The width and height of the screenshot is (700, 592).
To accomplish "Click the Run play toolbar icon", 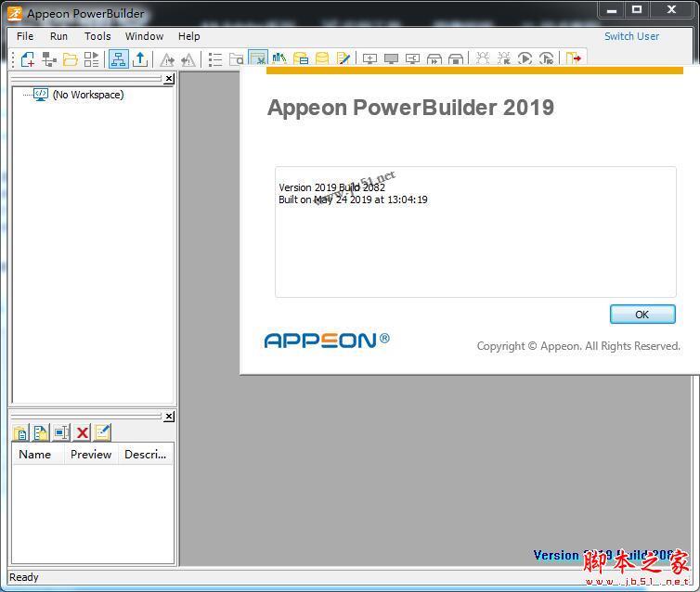I will point(525,58).
